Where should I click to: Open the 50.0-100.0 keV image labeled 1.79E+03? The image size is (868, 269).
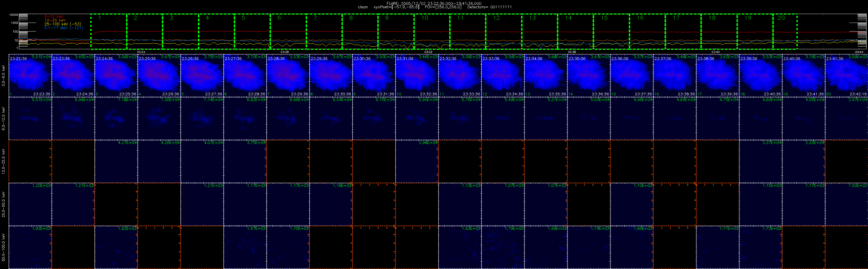point(503,247)
